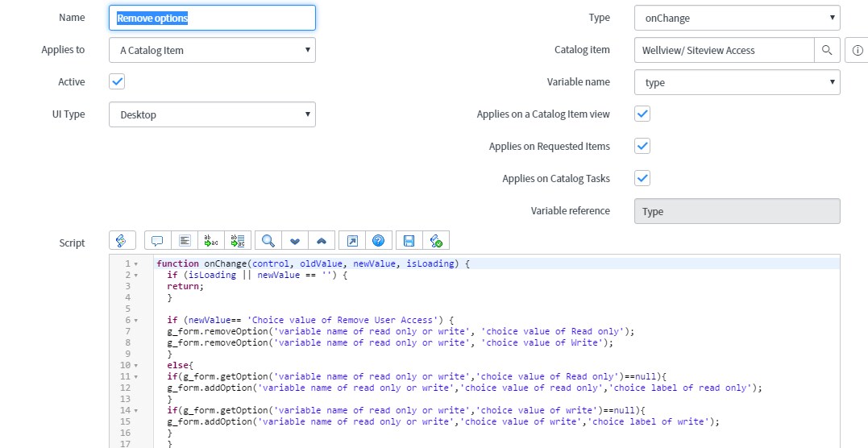Click the 'if (isLoading' code line
This screenshot has width=868, height=448.
(x=257, y=275)
